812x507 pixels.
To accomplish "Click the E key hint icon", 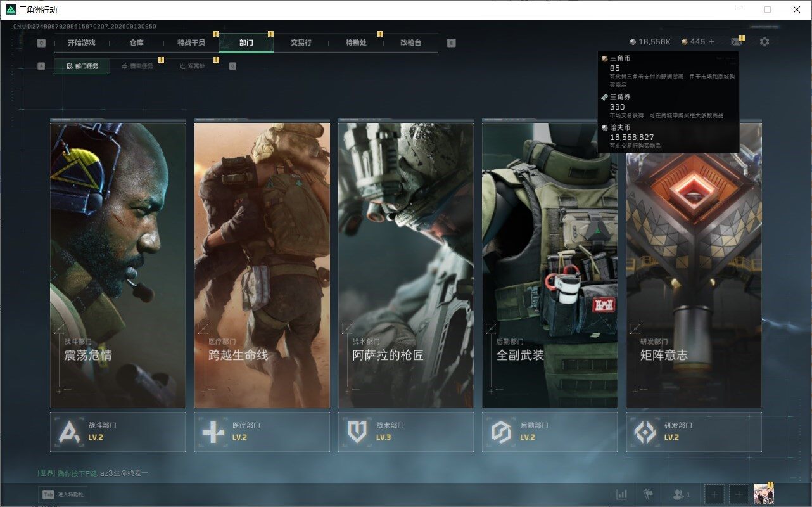I will (x=451, y=43).
